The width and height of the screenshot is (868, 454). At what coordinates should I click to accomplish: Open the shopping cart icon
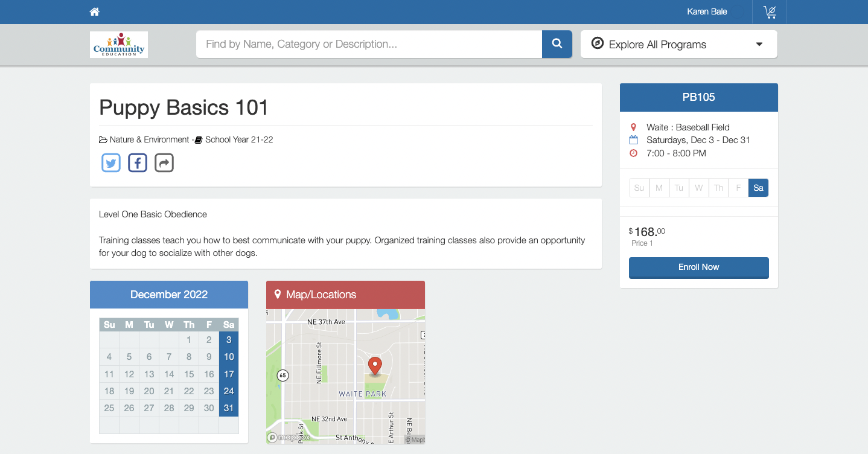click(x=770, y=12)
